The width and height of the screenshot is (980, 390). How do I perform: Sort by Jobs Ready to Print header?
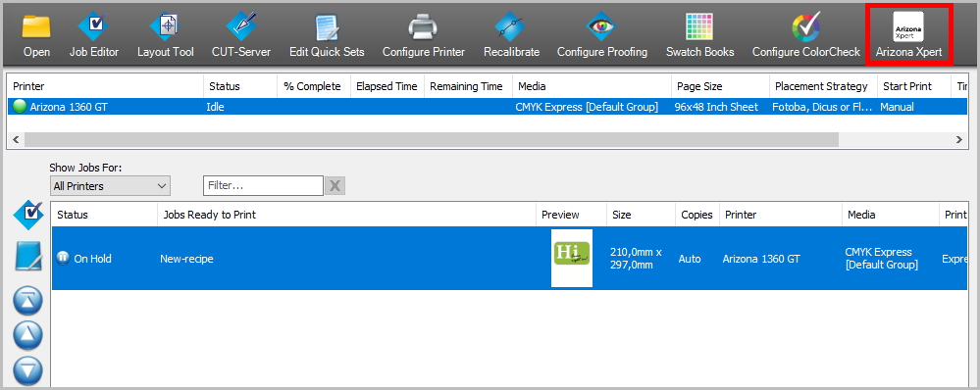pyautogui.click(x=346, y=215)
